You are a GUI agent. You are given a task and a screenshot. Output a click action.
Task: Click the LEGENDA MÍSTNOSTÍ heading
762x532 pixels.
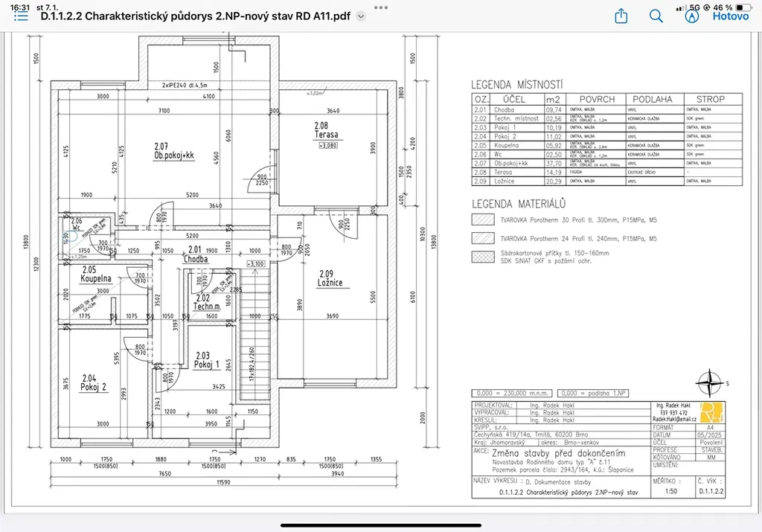(x=517, y=85)
